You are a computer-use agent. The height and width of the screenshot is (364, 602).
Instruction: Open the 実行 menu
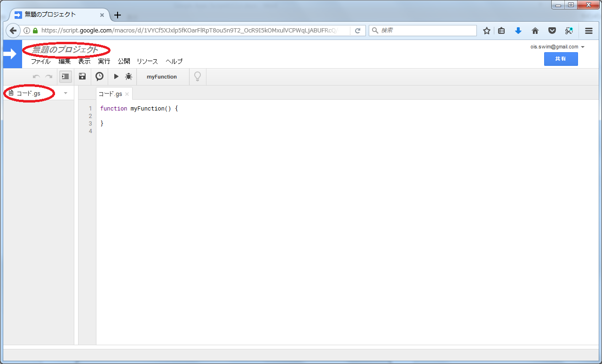[104, 61]
